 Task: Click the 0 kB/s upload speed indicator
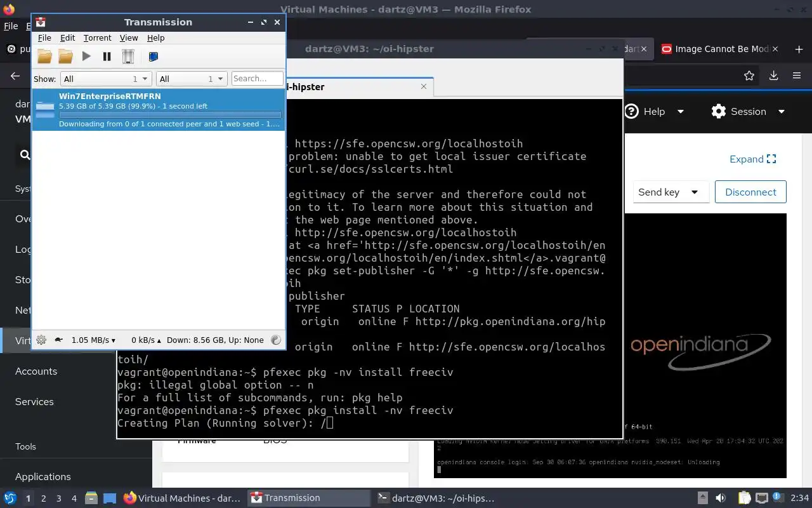pyautogui.click(x=146, y=340)
